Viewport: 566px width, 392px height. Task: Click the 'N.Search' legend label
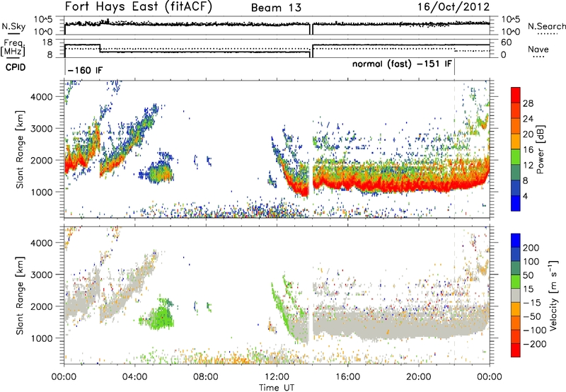tap(546, 26)
